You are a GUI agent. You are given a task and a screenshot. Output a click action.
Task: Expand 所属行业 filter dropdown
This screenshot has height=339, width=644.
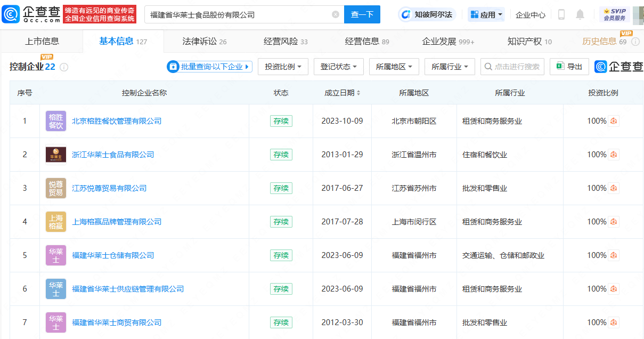tap(450, 67)
